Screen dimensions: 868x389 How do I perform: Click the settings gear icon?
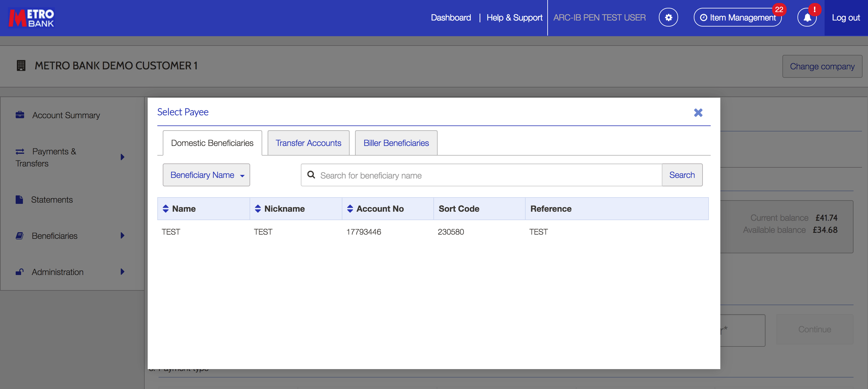[x=668, y=18]
